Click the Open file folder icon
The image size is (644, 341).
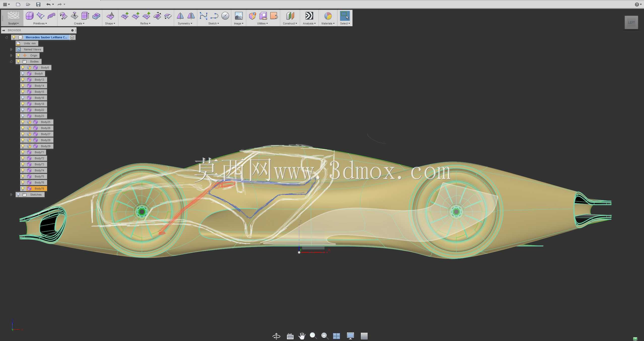tap(28, 4)
